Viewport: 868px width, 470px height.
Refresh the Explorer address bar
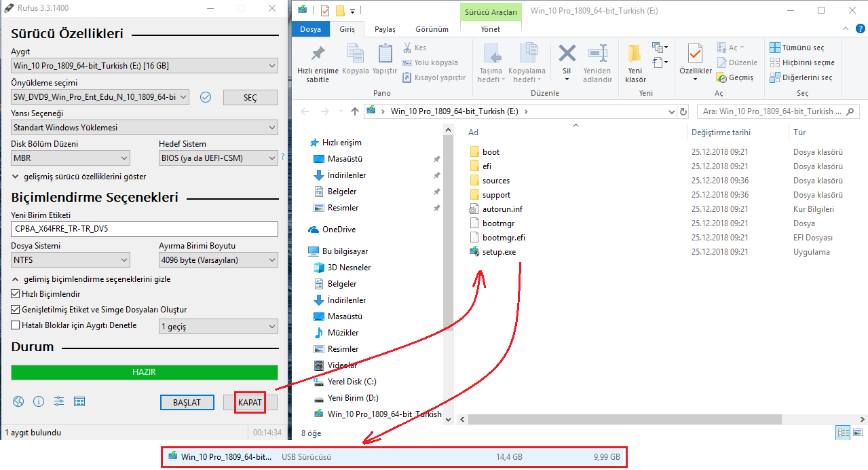tap(684, 111)
